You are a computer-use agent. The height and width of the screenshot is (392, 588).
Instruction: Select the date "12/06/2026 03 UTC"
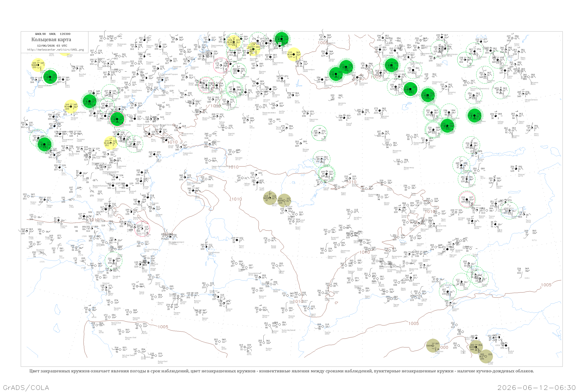point(52,46)
